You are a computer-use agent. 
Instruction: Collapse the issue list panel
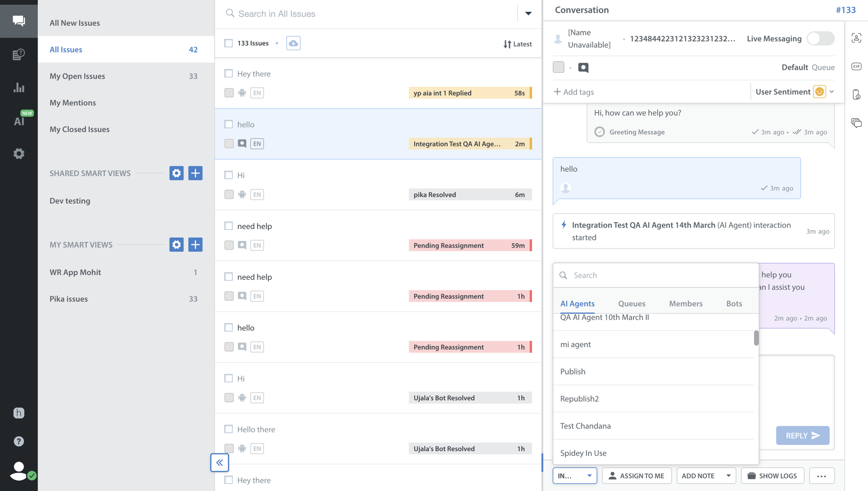pos(219,462)
